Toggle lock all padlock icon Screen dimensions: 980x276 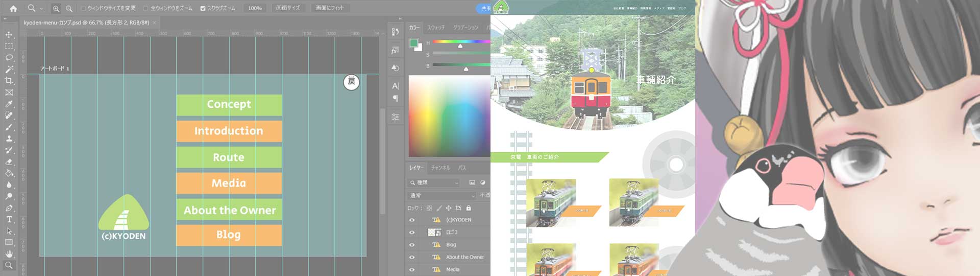tap(469, 208)
